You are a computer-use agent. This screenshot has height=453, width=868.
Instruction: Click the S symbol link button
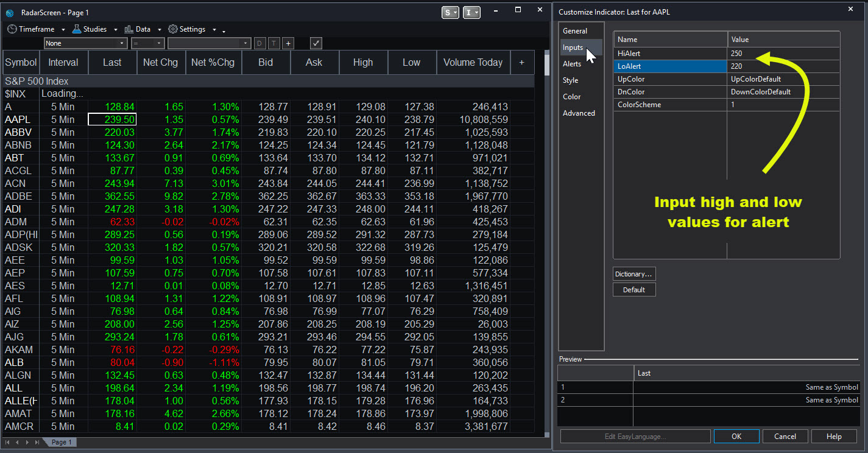[450, 12]
